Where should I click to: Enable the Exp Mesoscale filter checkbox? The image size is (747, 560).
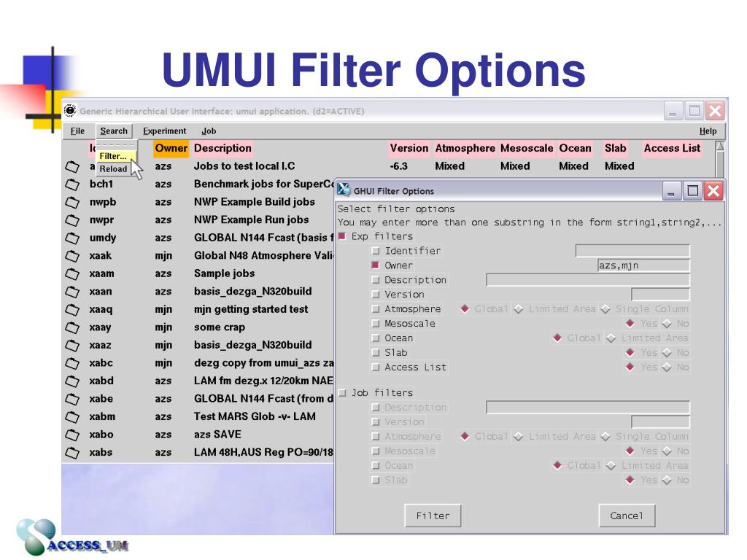(x=376, y=324)
